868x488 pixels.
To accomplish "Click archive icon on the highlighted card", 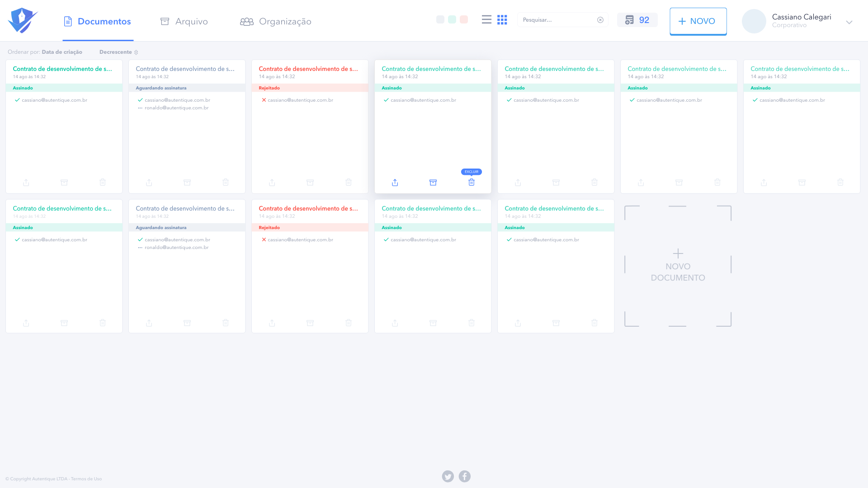I will click(433, 183).
